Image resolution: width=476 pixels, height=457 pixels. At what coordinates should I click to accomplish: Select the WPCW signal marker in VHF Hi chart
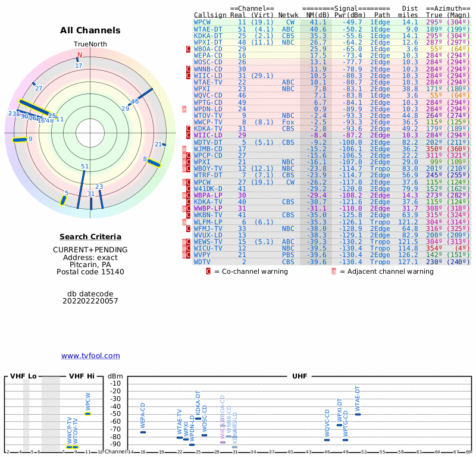pos(87,414)
